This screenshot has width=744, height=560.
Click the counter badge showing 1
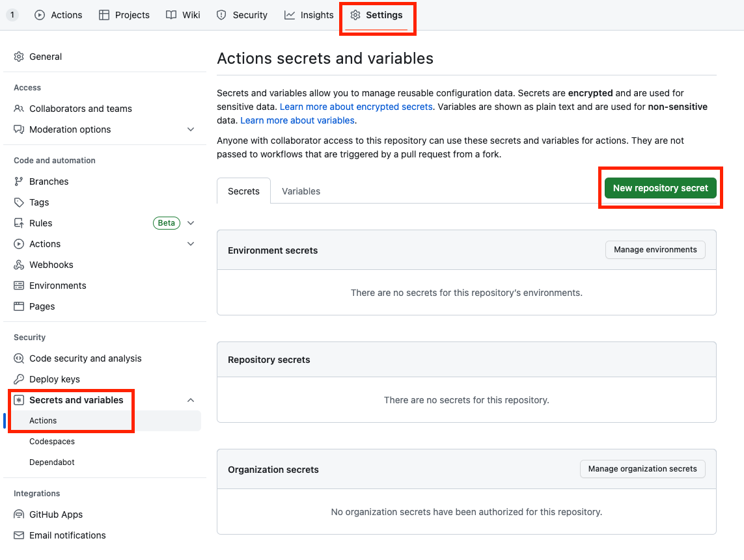click(x=12, y=15)
